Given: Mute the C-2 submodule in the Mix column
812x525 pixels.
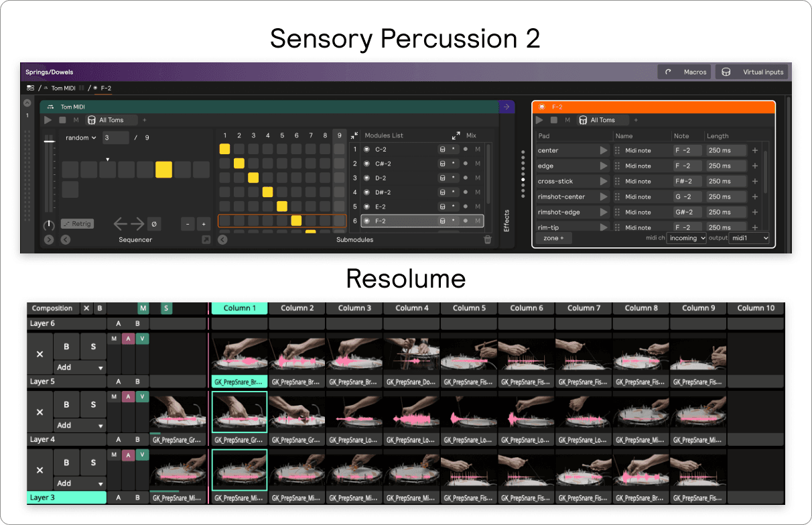Looking at the screenshot, I should click(478, 150).
